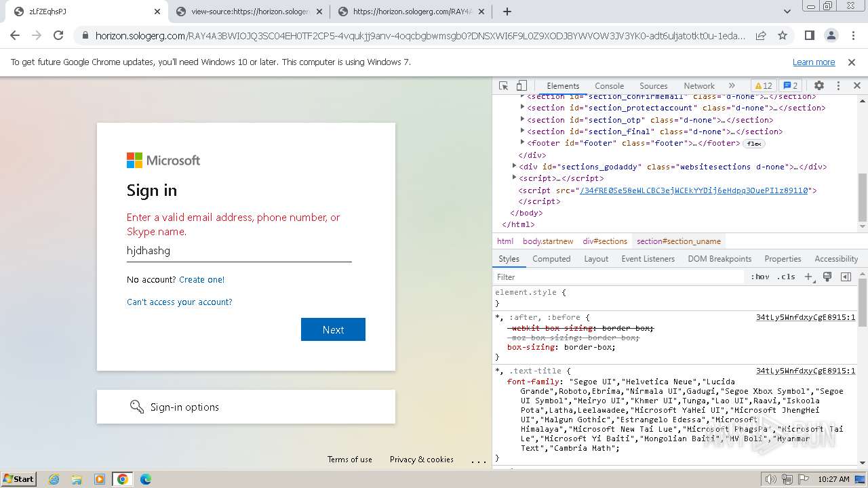Expand the script element node
The width and height of the screenshot is (868, 488).
point(514,178)
